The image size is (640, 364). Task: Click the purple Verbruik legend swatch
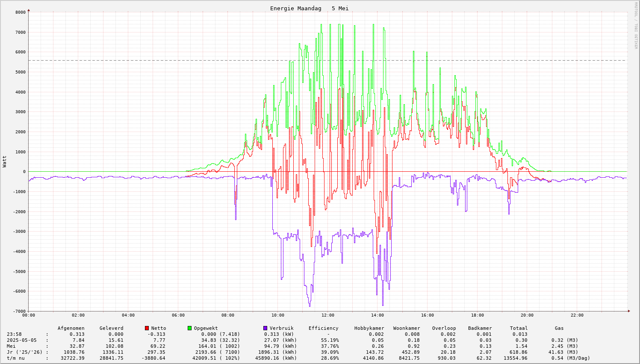coord(265,328)
